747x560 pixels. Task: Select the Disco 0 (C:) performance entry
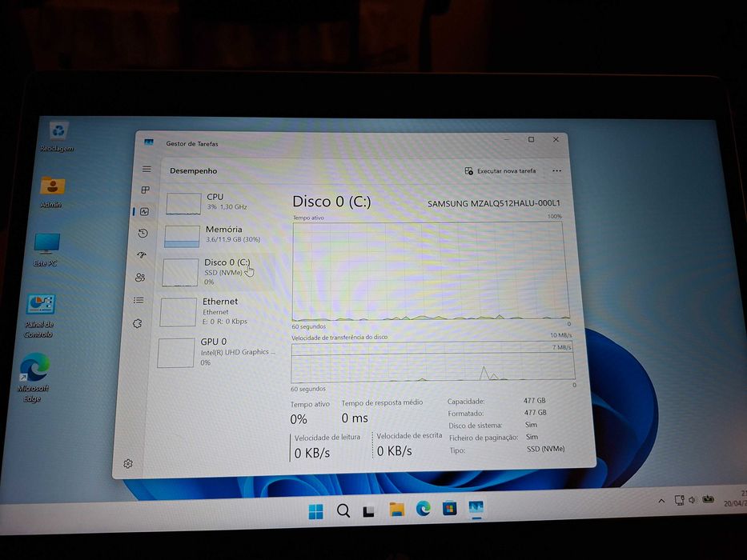(x=216, y=271)
